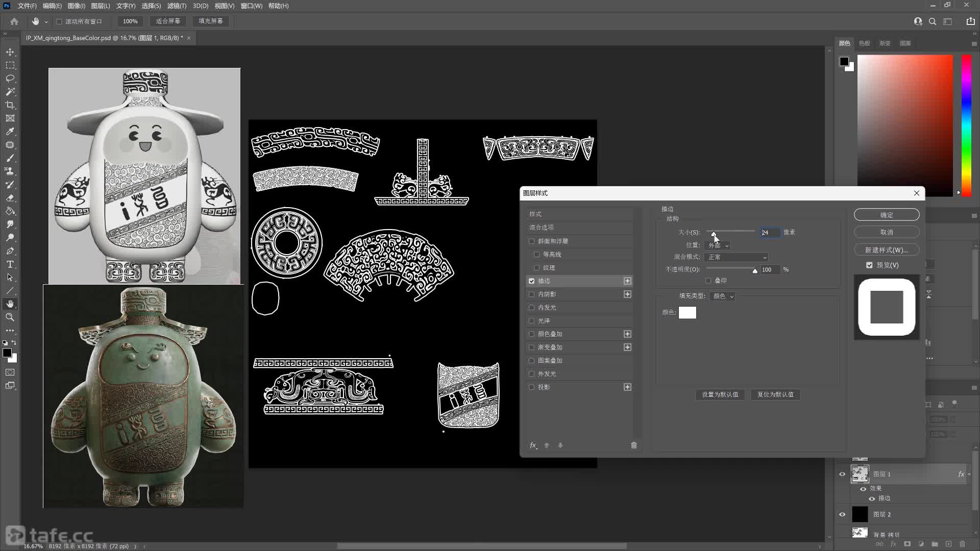
Task: Enable 叠印 checkbox in 描边 settings
Action: point(708,281)
